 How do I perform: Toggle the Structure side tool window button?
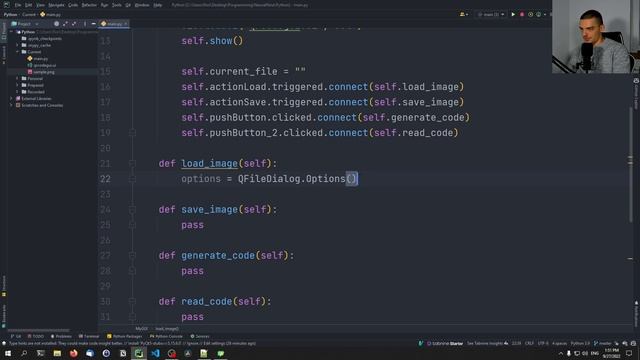click(4, 286)
